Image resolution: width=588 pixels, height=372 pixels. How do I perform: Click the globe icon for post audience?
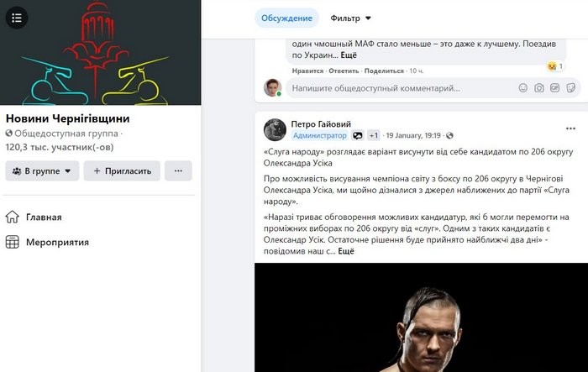[449, 135]
